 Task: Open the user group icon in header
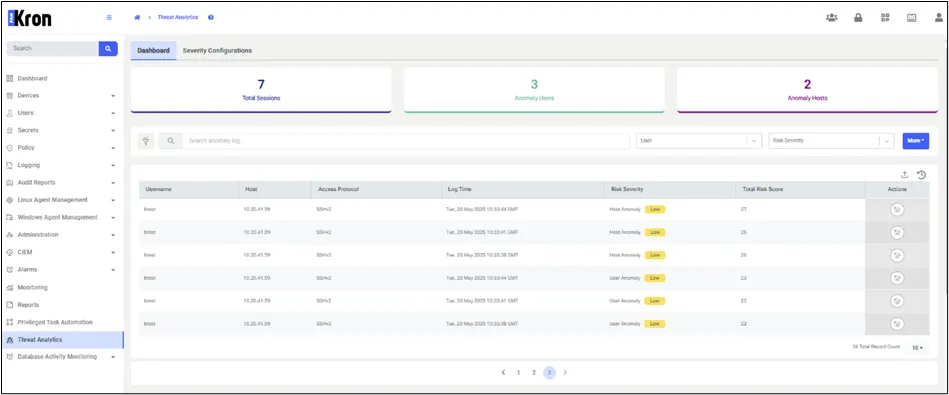click(832, 18)
